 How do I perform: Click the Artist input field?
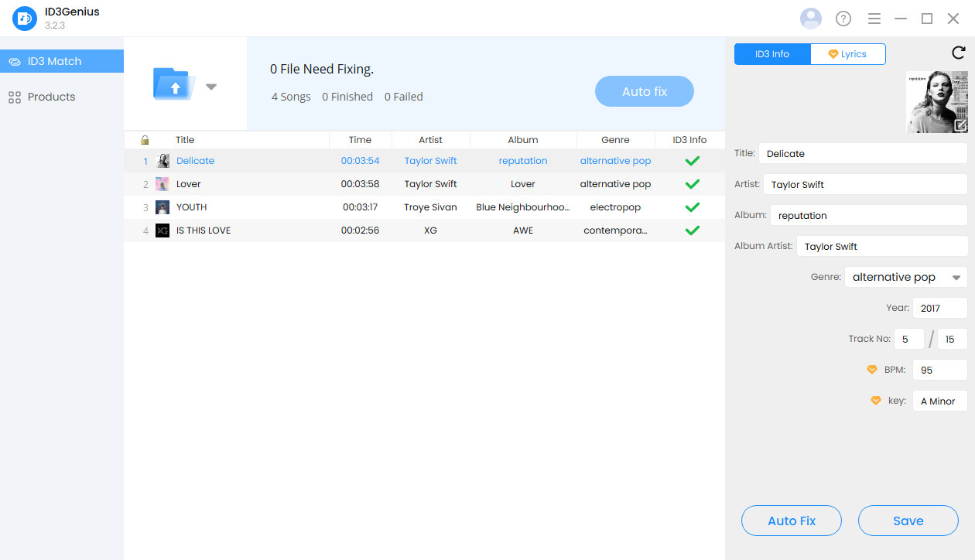865,184
